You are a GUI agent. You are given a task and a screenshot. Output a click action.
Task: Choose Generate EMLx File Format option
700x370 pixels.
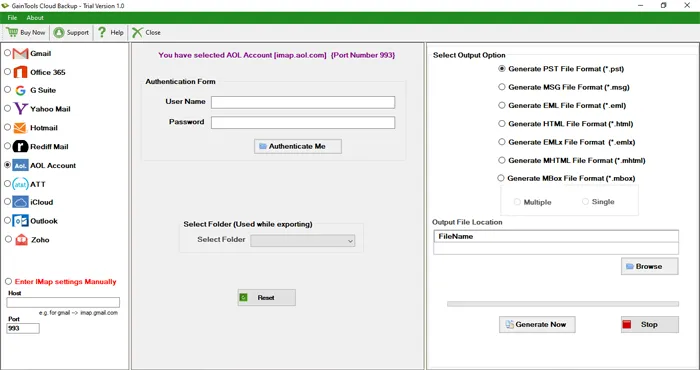[502, 142]
